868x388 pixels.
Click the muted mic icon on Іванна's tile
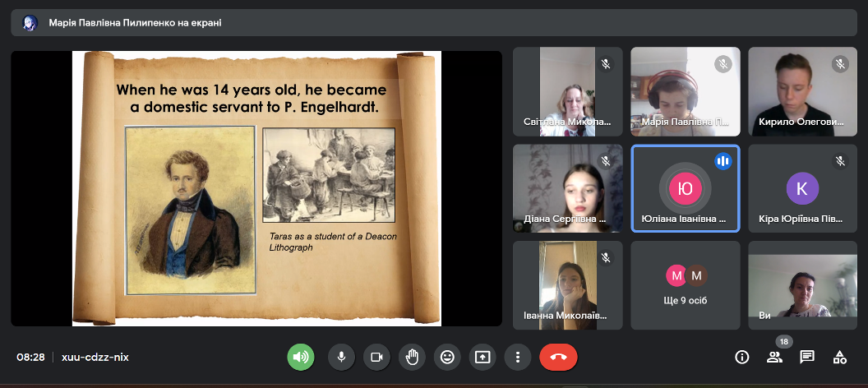606,257
